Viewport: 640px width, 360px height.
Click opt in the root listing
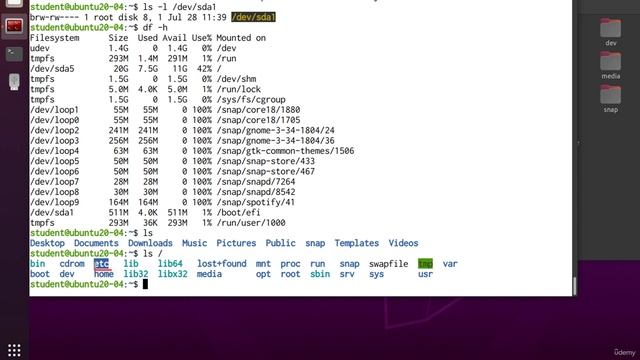tap(263, 274)
